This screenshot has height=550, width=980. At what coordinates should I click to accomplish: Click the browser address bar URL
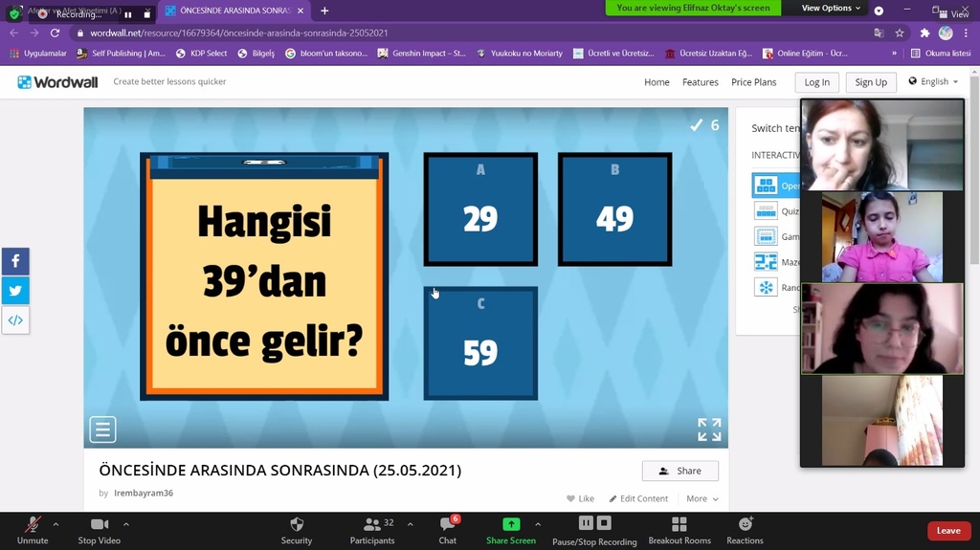238,33
